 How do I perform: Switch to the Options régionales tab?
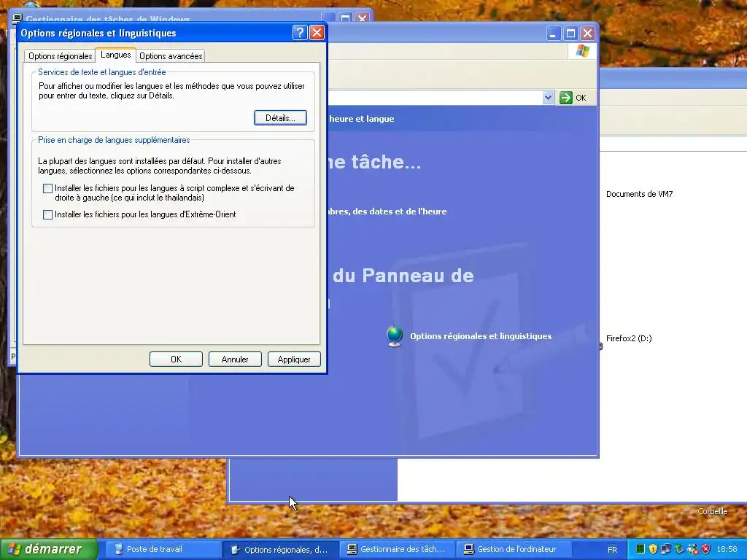[60, 56]
